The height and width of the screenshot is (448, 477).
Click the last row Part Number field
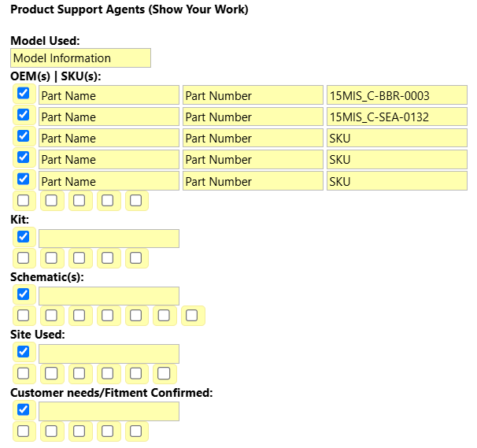(x=253, y=181)
